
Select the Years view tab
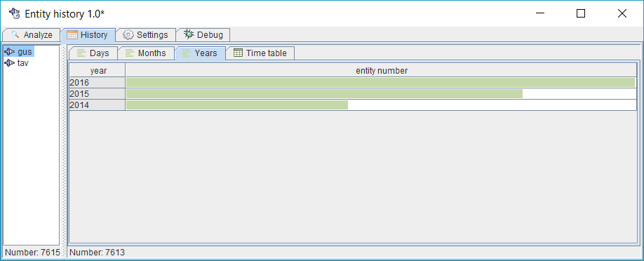tap(200, 53)
